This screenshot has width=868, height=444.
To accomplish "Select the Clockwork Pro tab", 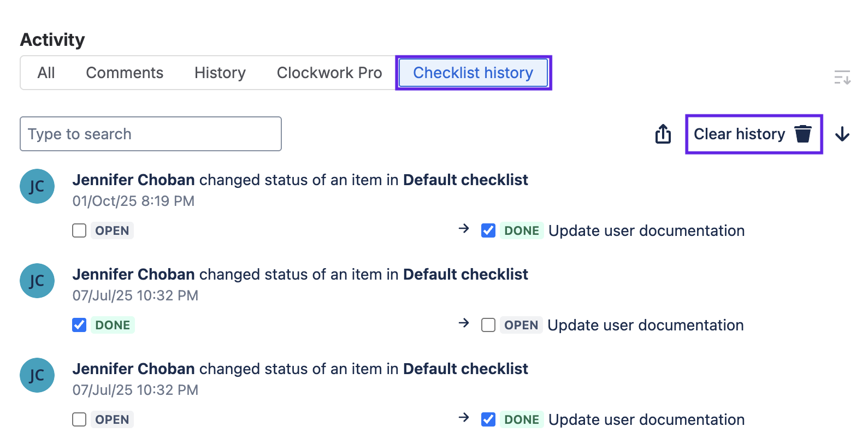I will coord(329,73).
